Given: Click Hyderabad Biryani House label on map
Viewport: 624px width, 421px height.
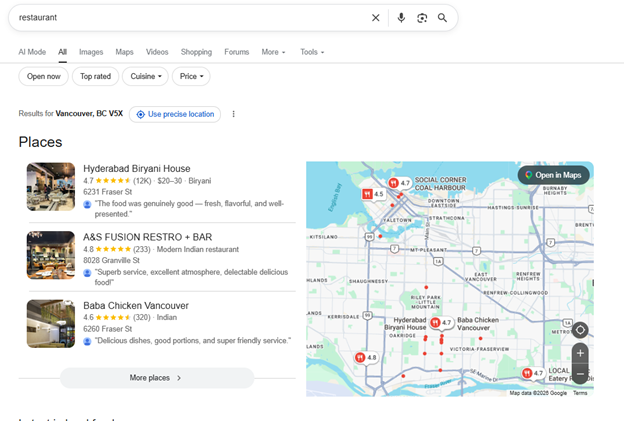Looking at the screenshot, I should [x=405, y=324].
